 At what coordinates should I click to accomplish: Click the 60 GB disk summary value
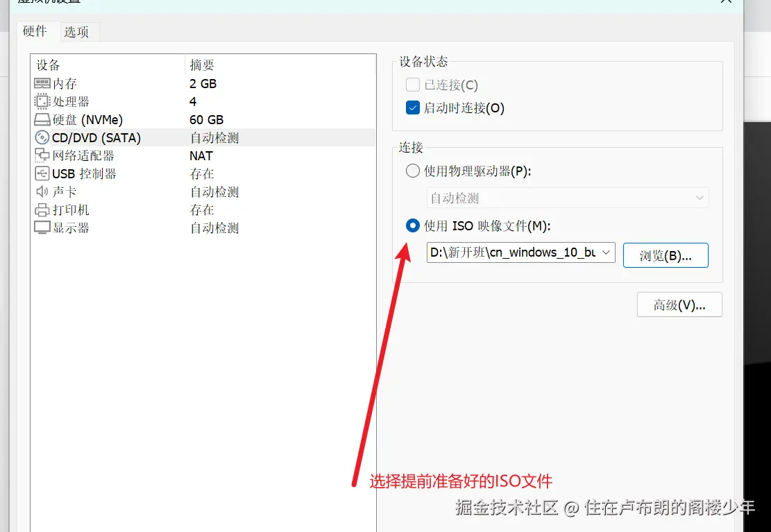pyautogui.click(x=207, y=119)
